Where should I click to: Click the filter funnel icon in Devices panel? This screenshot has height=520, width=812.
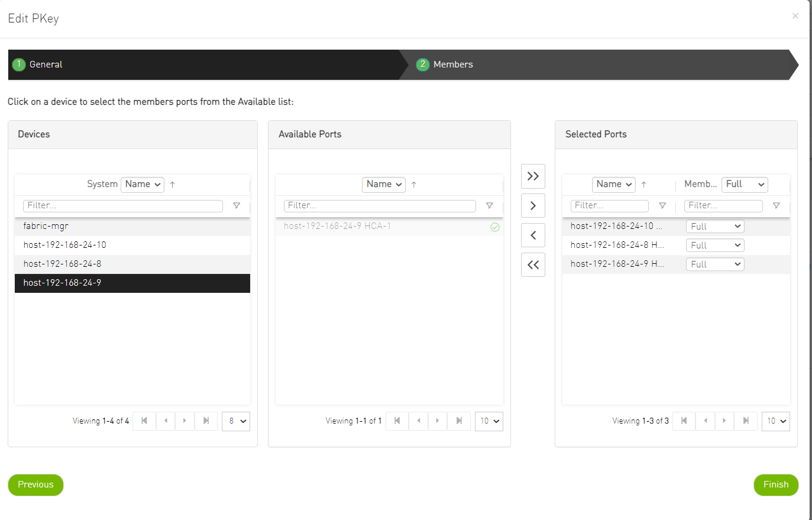[237, 206]
